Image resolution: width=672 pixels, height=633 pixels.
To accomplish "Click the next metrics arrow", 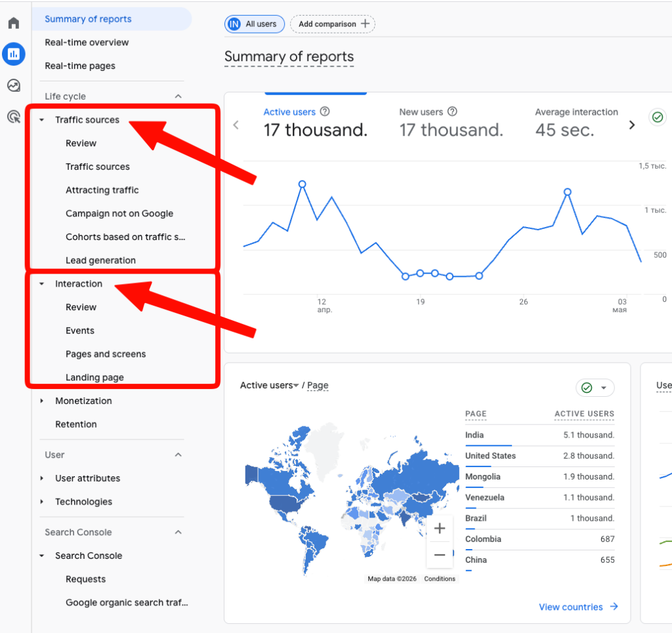I will coord(632,125).
